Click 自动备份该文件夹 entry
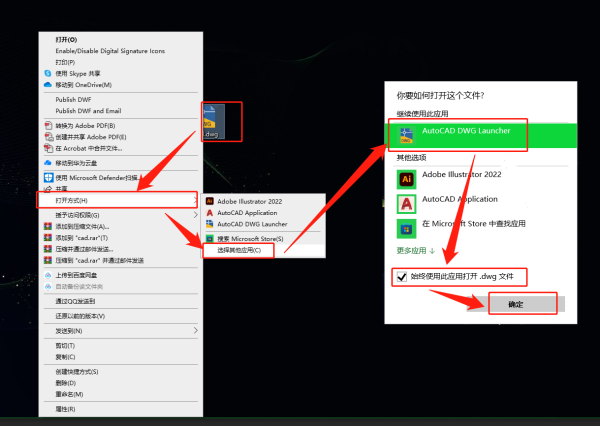The height and width of the screenshot is (426, 600). tap(79, 286)
